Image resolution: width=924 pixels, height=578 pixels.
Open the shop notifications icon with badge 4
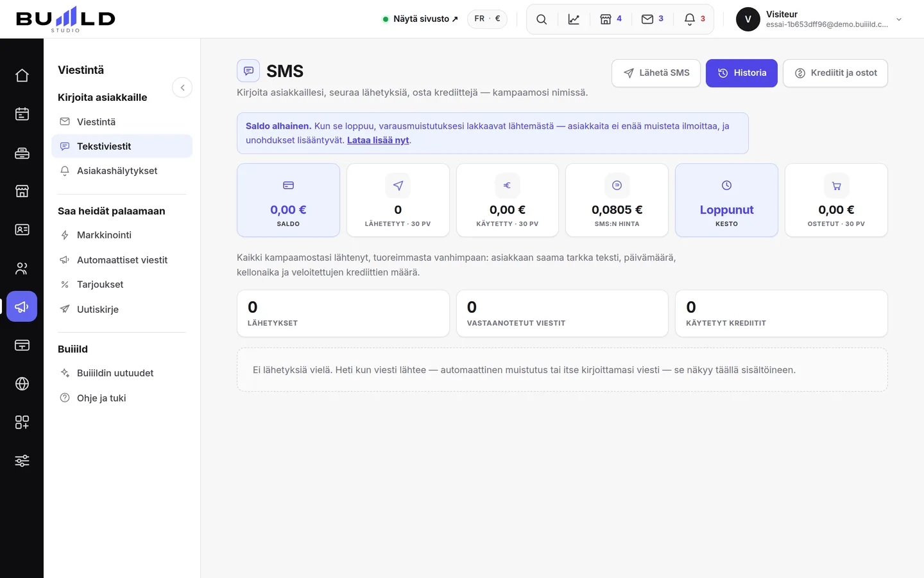coord(611,19)
